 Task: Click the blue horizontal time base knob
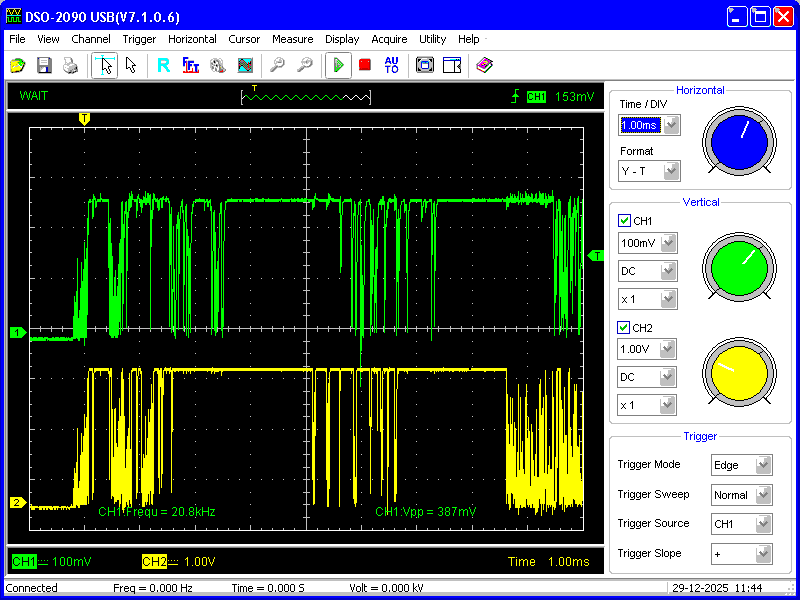coord(739,139)
